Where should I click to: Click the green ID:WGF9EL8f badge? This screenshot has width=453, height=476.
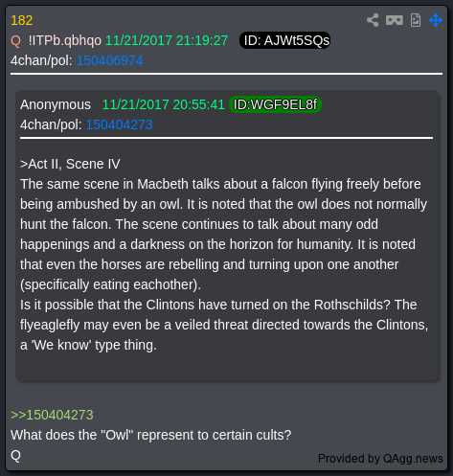pyautogui.click(x=275, y=104)
